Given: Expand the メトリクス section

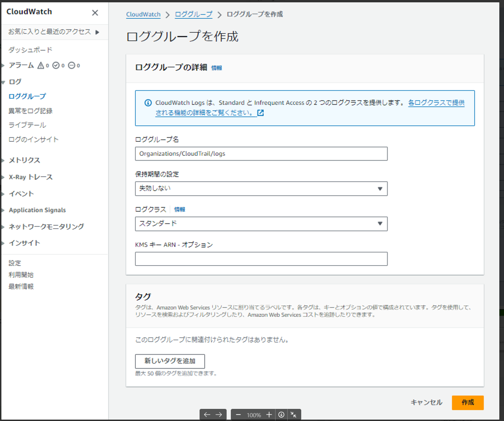Looking at the screenshot, I should click(3, 160).
